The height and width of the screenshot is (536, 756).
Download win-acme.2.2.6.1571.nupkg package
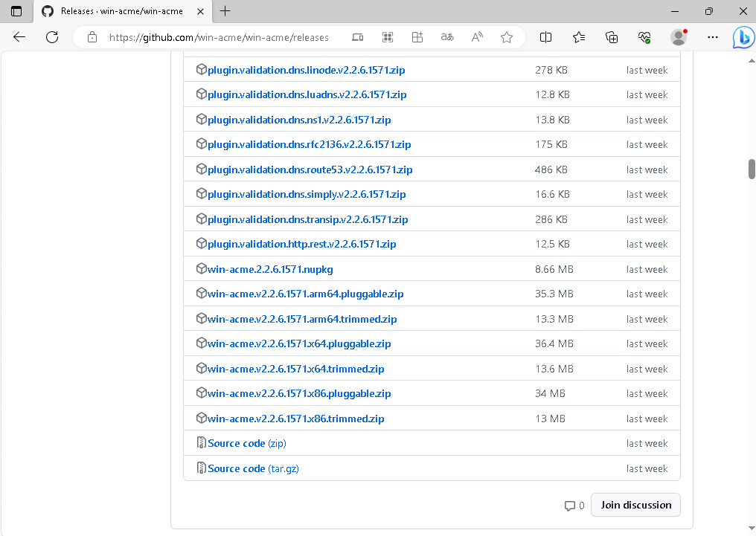tap(270, 269)
